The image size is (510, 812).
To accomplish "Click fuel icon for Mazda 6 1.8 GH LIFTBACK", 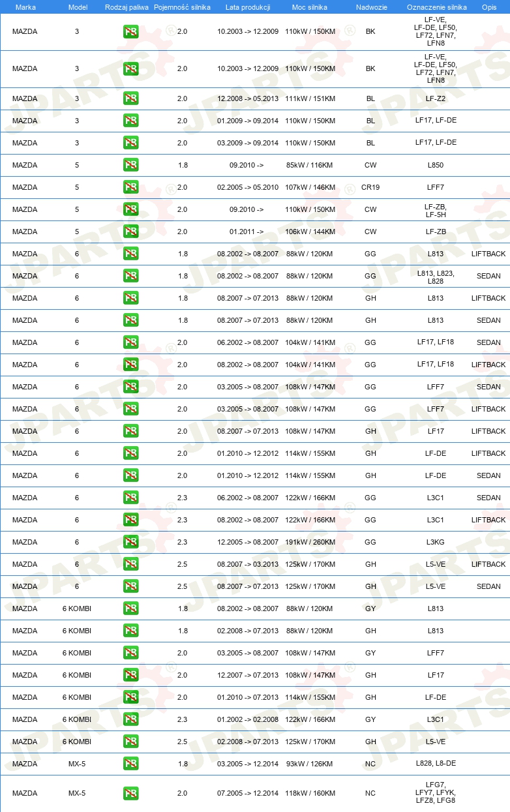I will (130, 298).
